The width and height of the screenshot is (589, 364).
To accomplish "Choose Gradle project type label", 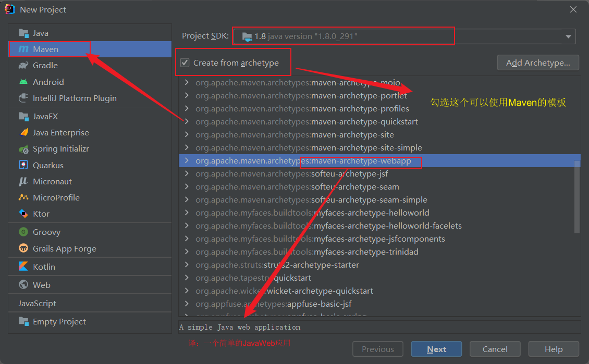I will coord(45,65).
